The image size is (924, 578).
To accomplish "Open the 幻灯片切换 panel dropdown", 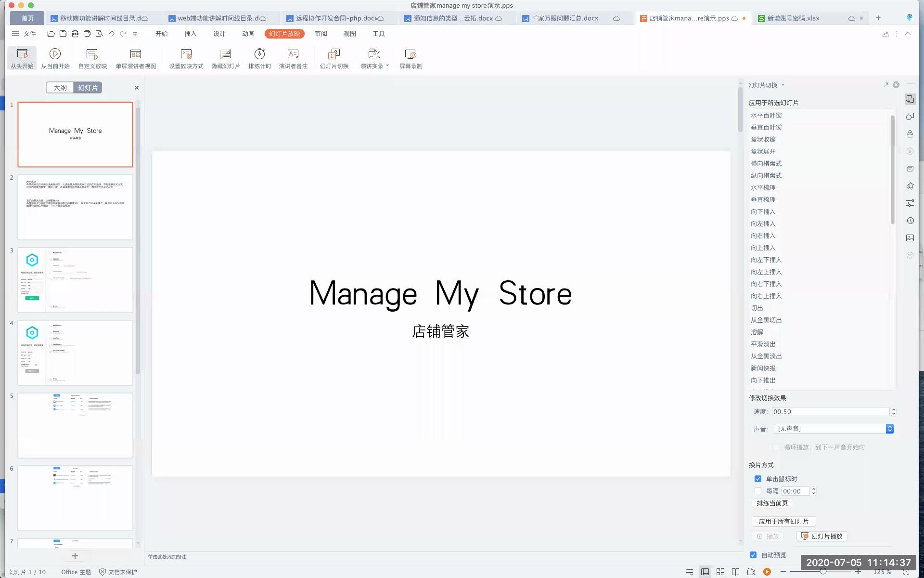I will coord(783,85).
